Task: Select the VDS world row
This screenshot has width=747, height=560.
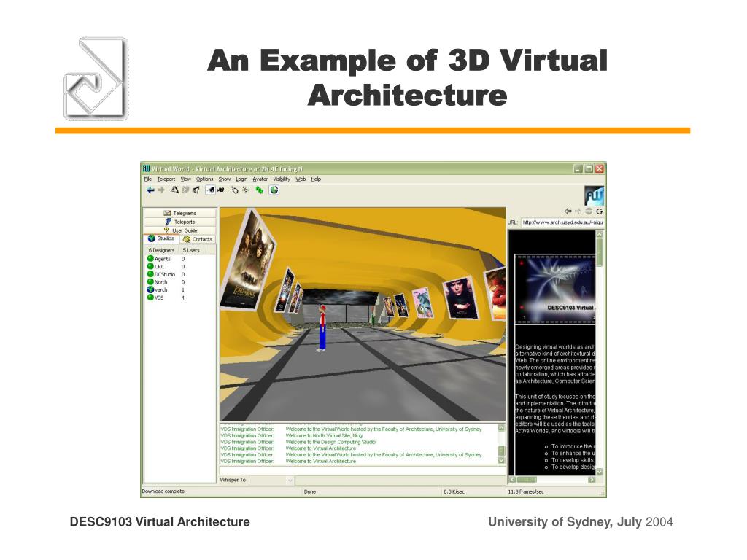Action: [180, 297]
